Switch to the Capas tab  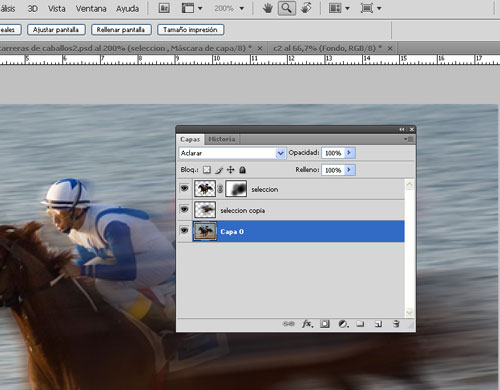190,139
